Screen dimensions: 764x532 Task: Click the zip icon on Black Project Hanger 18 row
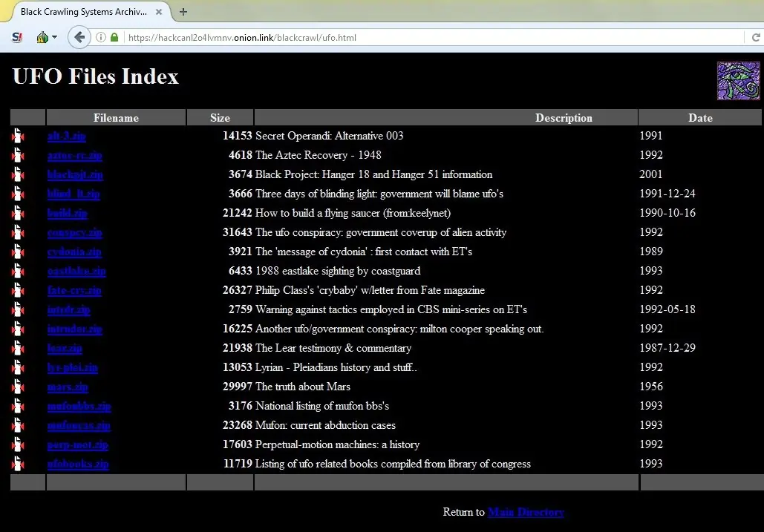pyautogui.click(x=18, y=174)
